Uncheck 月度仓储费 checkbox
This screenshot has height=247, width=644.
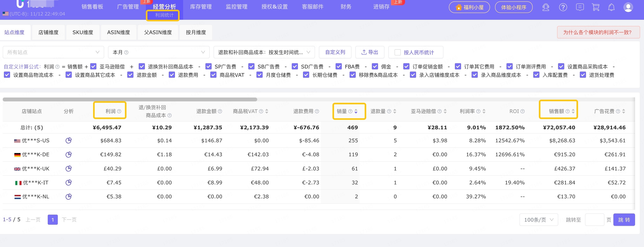[x=260, y=75]
